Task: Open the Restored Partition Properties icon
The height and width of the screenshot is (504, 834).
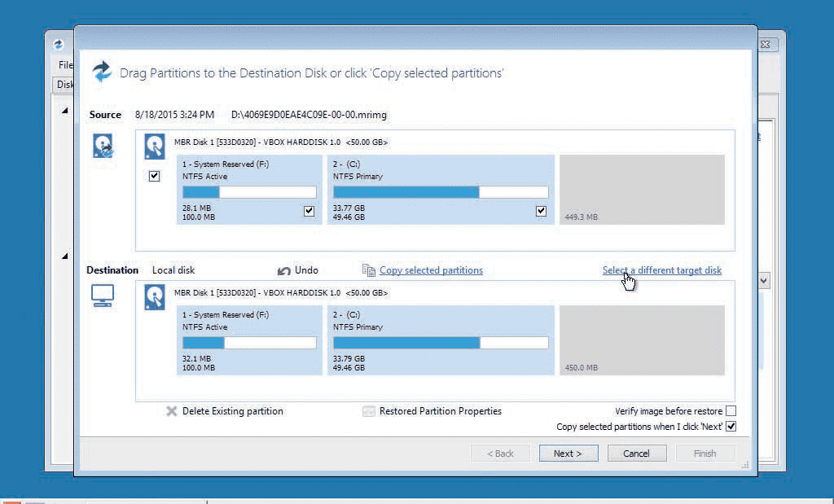Action: [369, 411]
